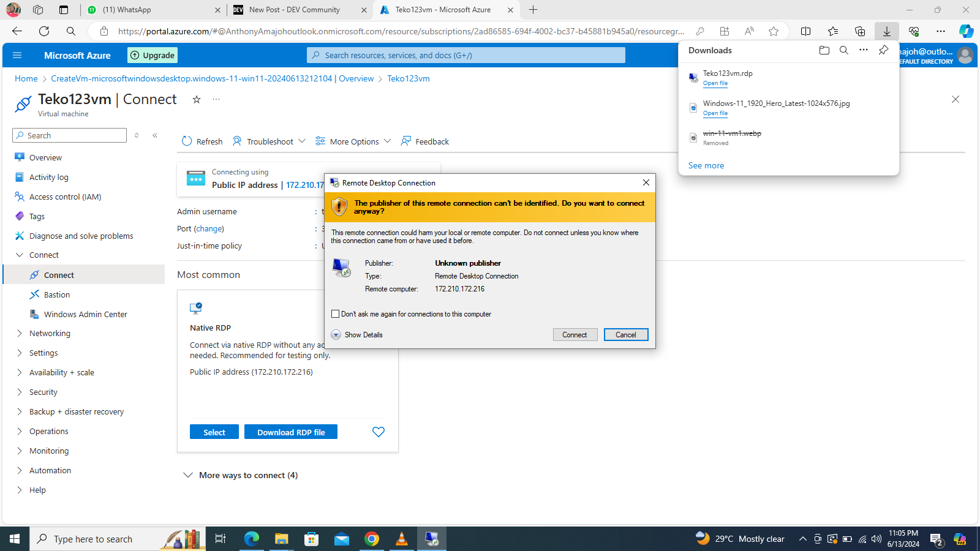
Task: Open Edge settings and more menu
Action: 941,31
